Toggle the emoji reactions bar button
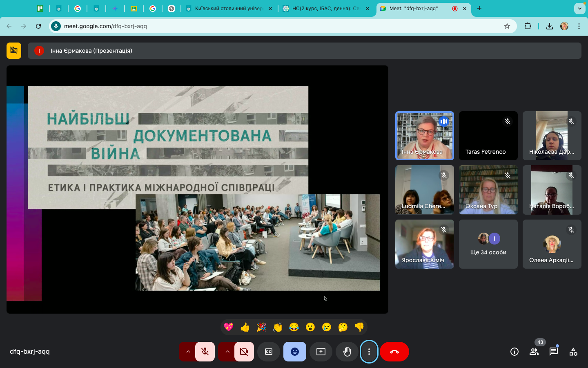This screenshot has height=368, width=588. click(295, 352)
